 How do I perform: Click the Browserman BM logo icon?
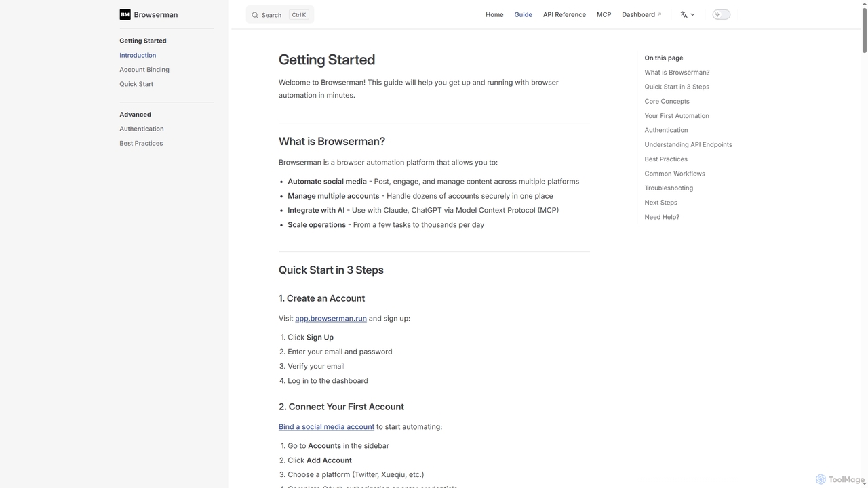click(x=125, y=14)
